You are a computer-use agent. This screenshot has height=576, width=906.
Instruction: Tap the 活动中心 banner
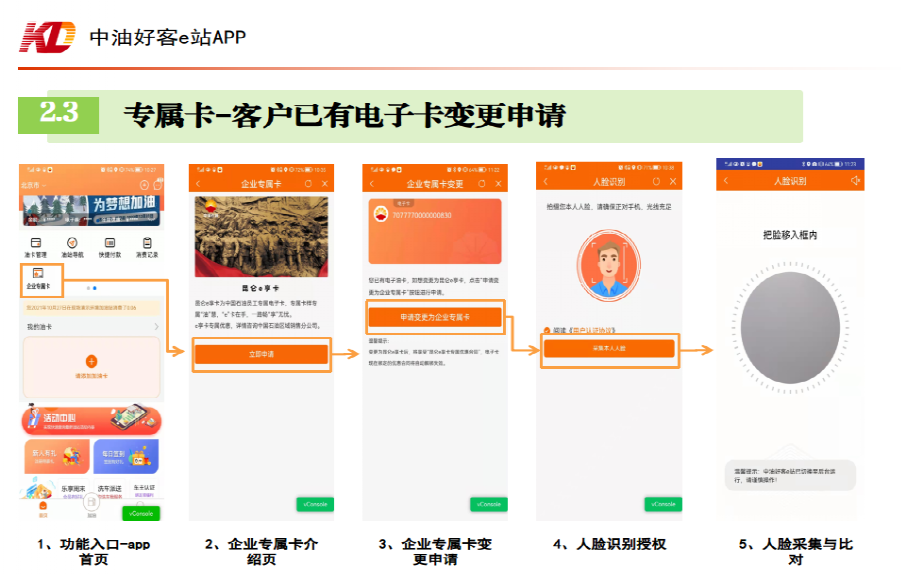[x=91, y=420]
